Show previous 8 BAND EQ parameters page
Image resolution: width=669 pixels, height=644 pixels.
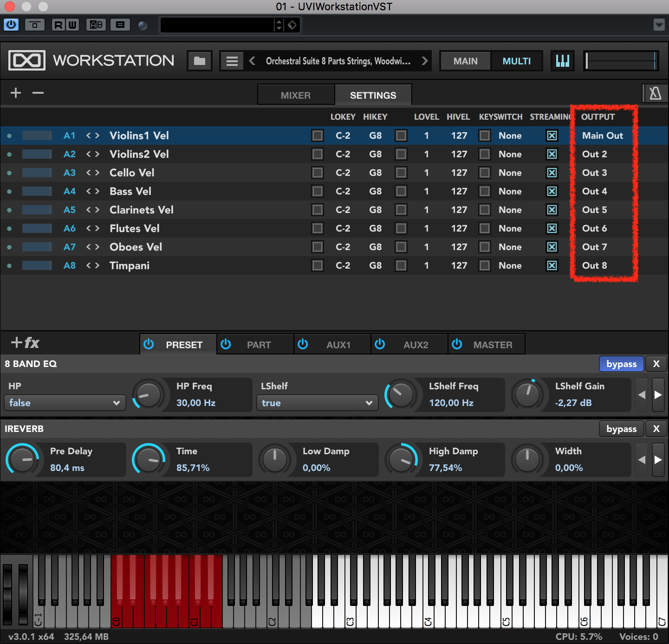pyautogui.click(x=642, y=395)
